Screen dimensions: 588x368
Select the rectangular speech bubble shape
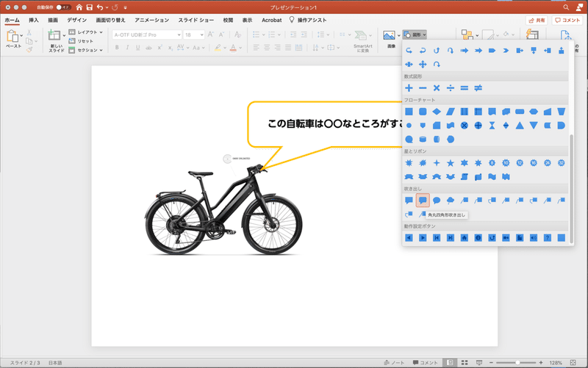pyautogui.click(x=409, y=201)
